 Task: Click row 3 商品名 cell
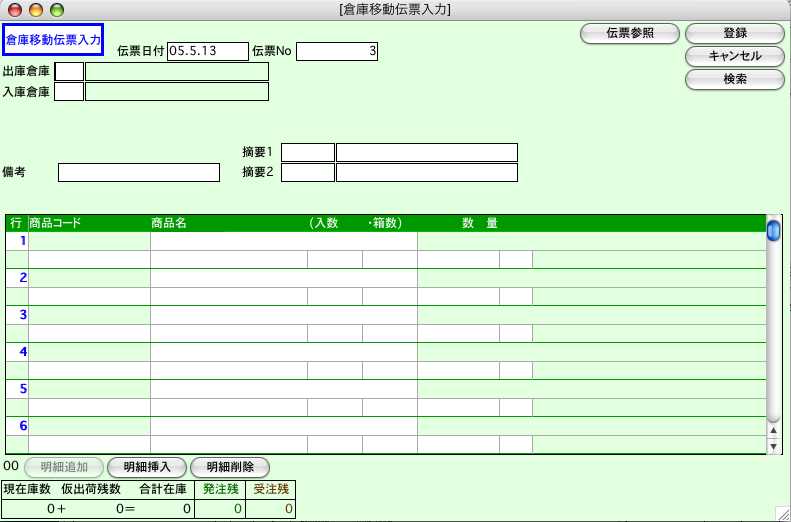click(283, 315)
